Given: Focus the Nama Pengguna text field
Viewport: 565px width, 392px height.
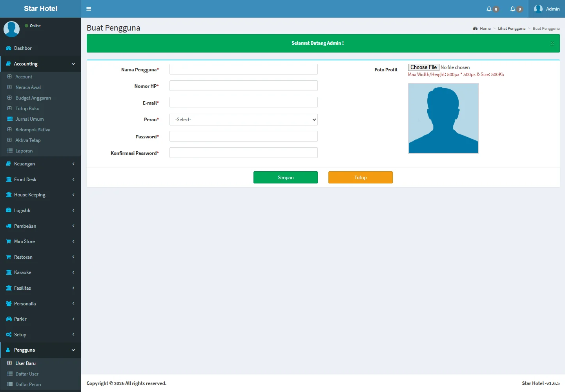Looking at the screenshot, I should (x=243, y=69).
